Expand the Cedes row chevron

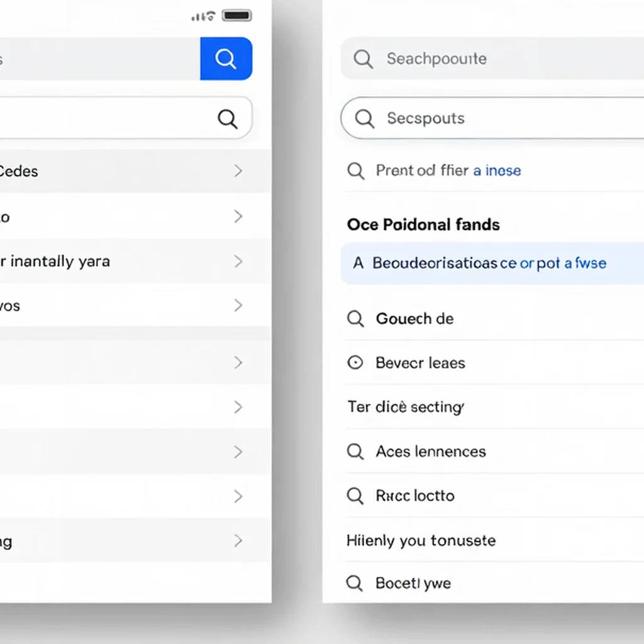click(x=238, y=171)
